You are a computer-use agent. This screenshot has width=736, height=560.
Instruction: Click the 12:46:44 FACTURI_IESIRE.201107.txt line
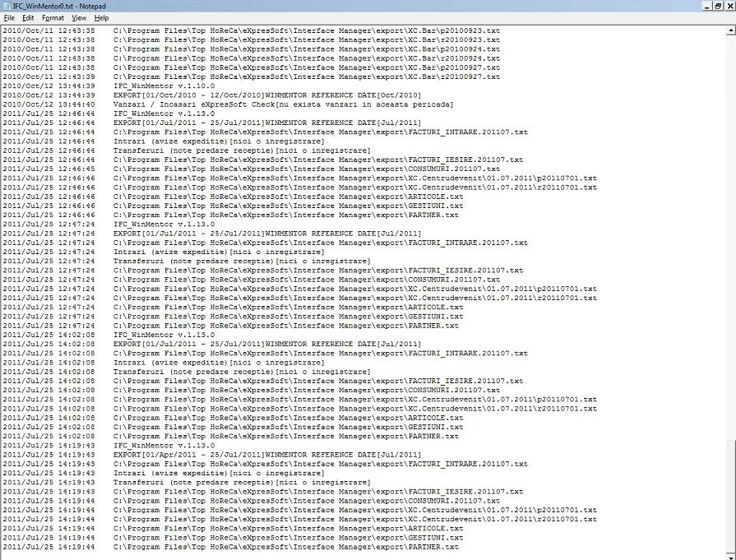click(x=263, y=160)
